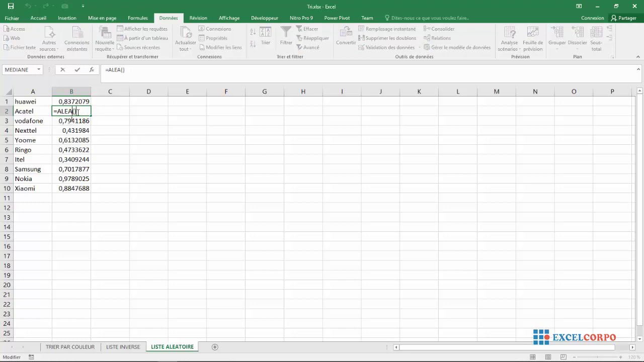This screenshot has width=644, height=362.
Task: Click Feuille de prévision
Action: (x=533, y=39)
